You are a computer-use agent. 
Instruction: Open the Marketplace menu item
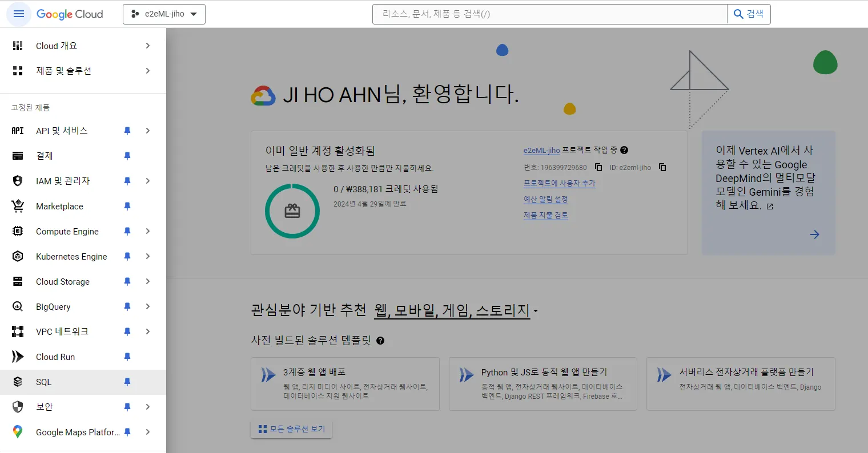83,206
